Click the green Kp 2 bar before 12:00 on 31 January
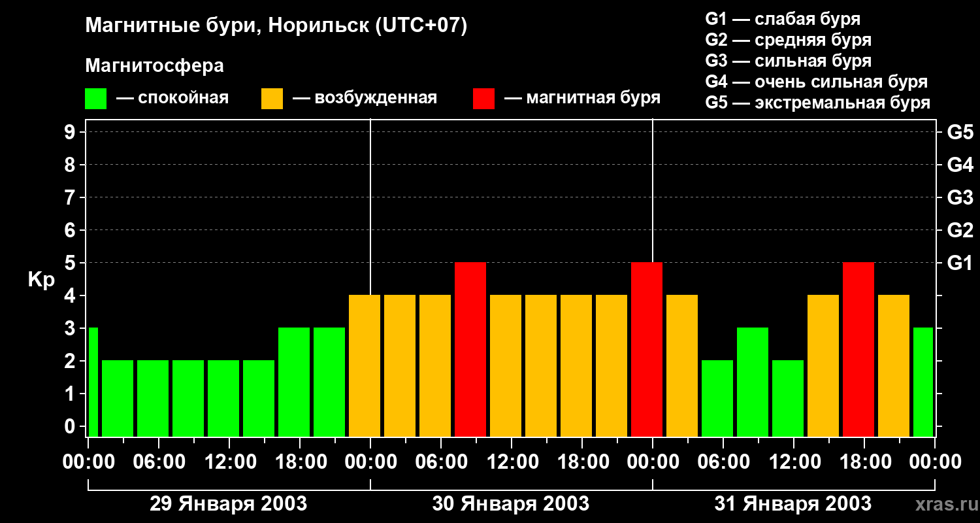Image resolution: width=980 pixels, height=523 pixels. 788,399
